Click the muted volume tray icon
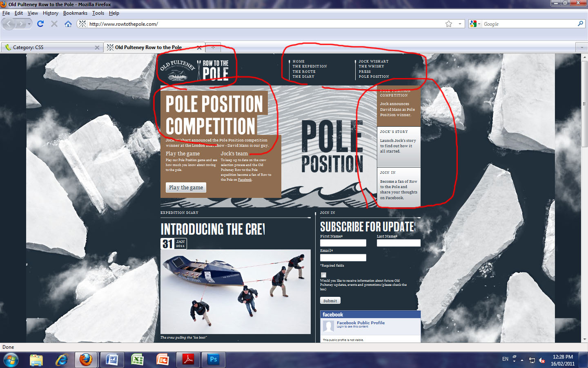 (x=542, y=360)
